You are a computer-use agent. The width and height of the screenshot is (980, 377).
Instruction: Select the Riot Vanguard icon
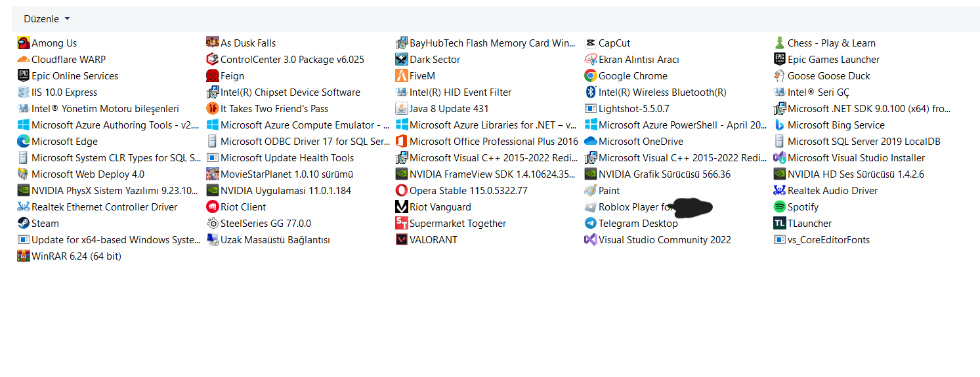[x=402, y=207]
